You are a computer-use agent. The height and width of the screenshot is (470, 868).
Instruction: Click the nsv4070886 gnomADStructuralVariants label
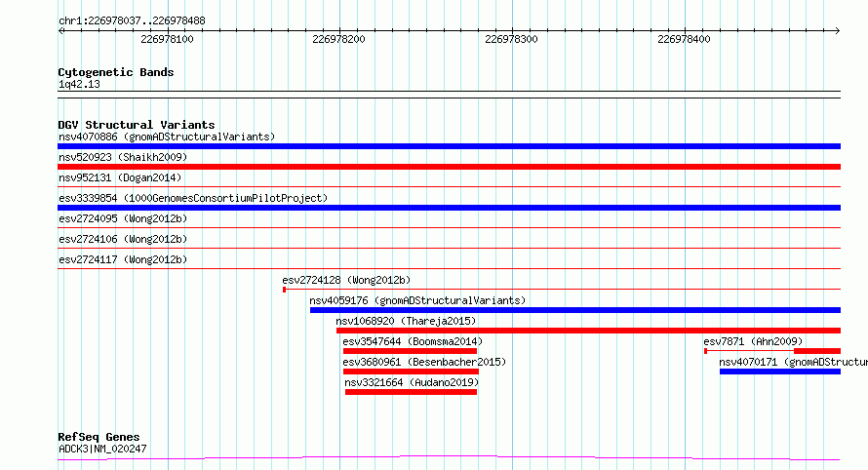(x=167, y=137)
